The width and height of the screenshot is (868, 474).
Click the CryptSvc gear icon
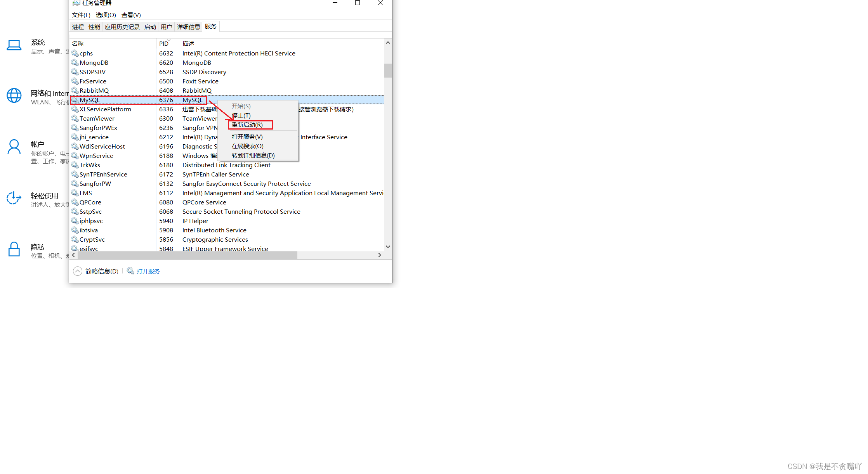pyautogui.click(x=75, y=239)
